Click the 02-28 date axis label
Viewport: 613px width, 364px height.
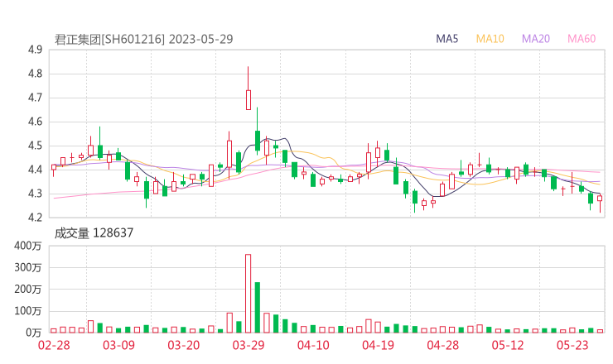54,345
